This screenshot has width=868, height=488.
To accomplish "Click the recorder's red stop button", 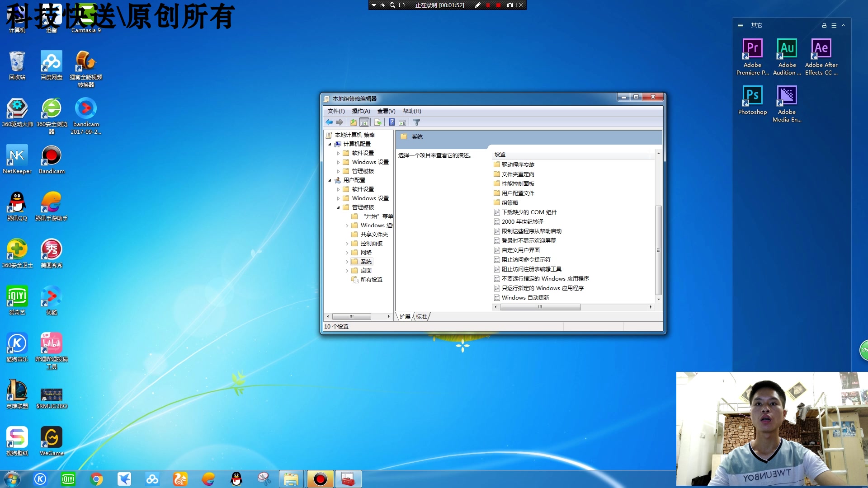I will pos(498,5).
